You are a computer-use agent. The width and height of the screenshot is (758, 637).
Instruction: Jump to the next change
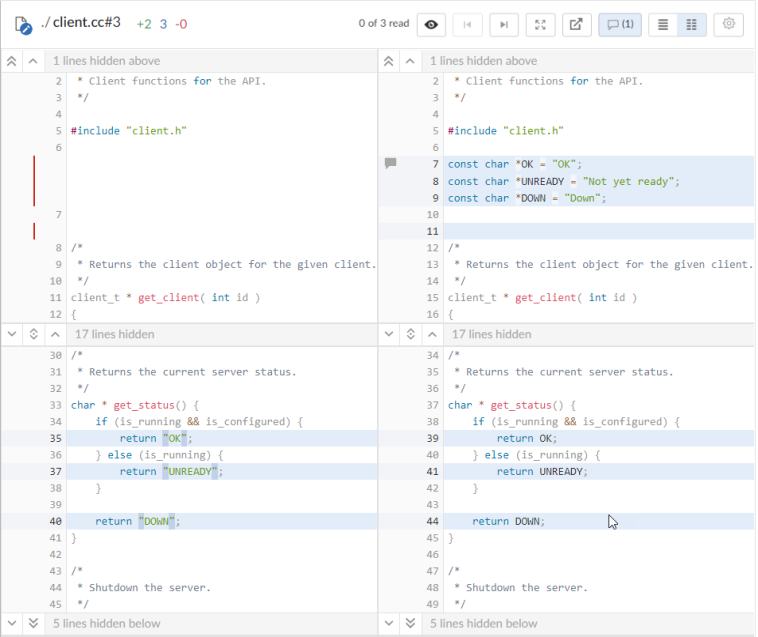tap(504, 24)
